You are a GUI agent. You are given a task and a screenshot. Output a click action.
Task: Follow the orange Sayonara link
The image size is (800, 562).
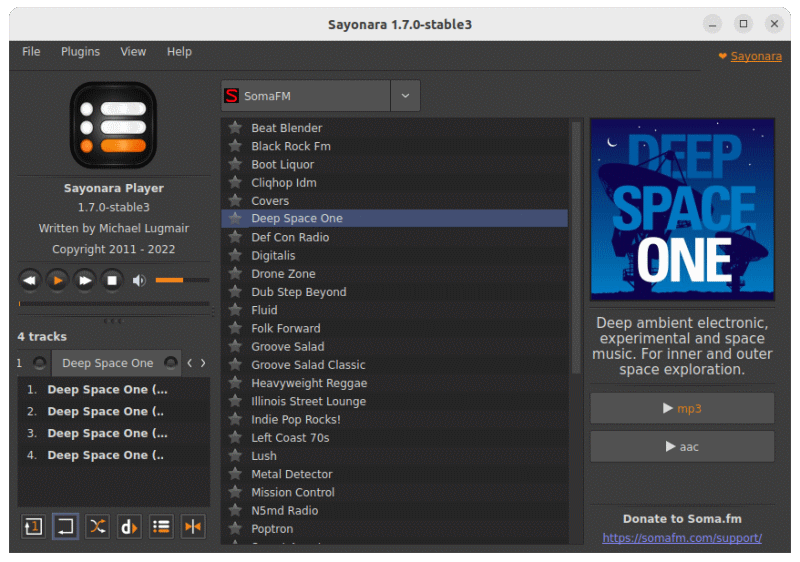point(756,56)
